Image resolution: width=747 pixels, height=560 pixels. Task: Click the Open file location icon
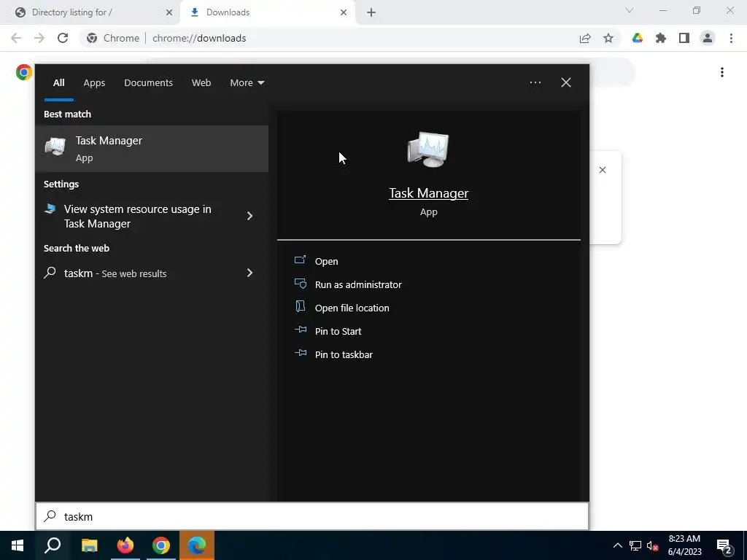(300, 306)
